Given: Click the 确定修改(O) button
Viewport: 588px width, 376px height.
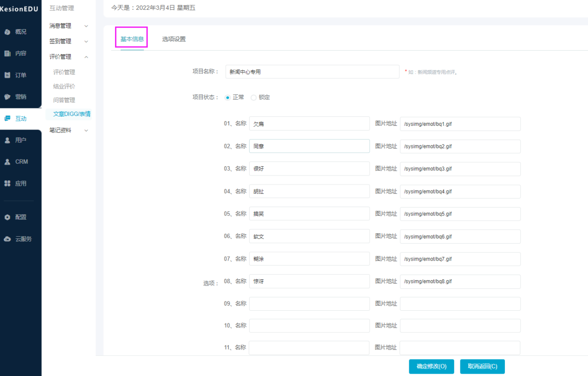Looking at the screenshot, I should click(431, 367).
